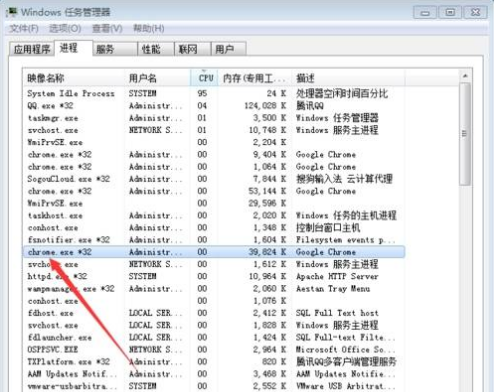The image size is (494, 392).
Task: Select the QQ.exe *32 process
Action: click(214, 106)
